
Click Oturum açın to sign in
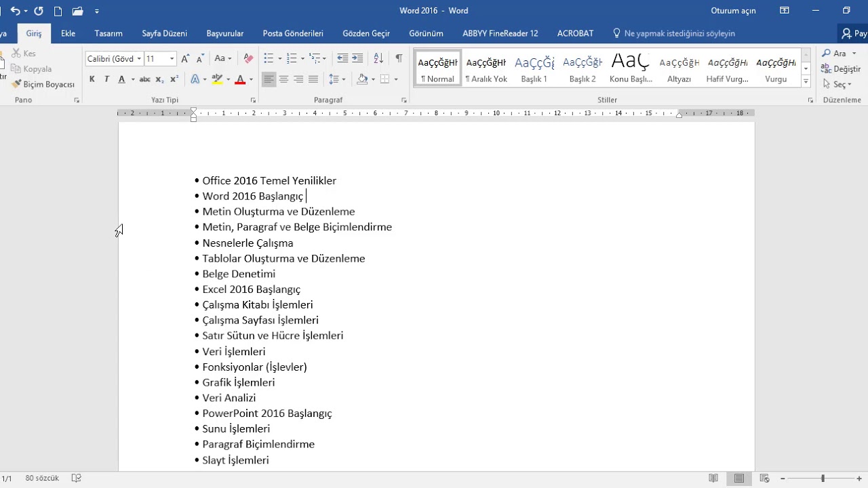[x=733, y=11]
